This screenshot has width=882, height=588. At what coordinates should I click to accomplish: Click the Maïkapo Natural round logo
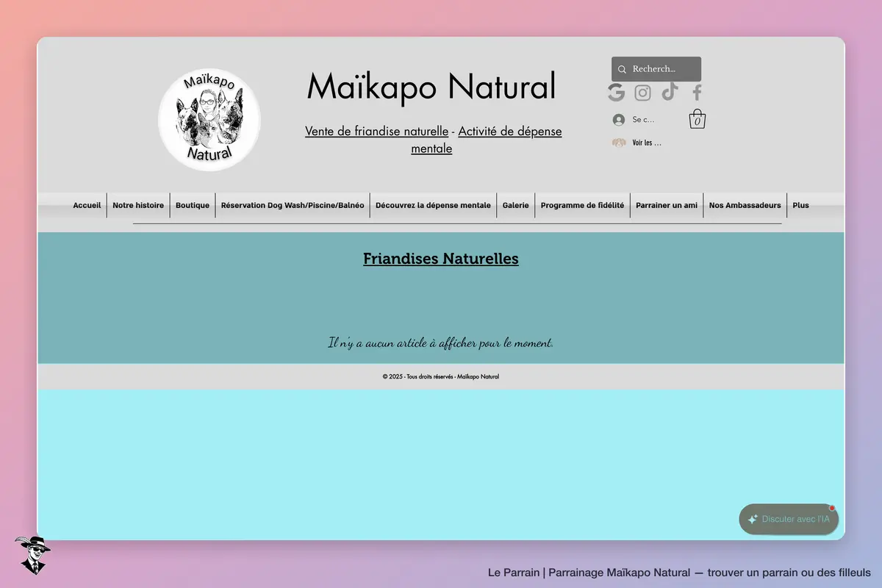(x=209, y=119)
